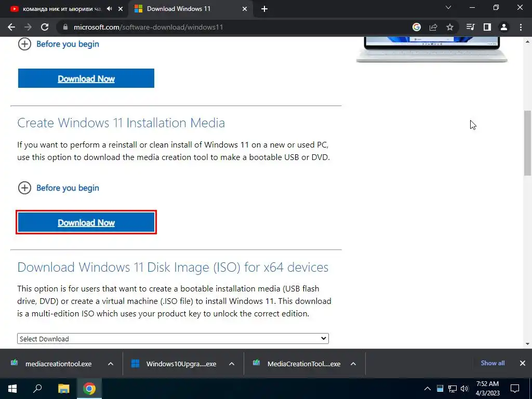The width and height of the screenshot is (532, 399).
Task: Click the volume speaker tray icon
Action: [x=464, y=389]
